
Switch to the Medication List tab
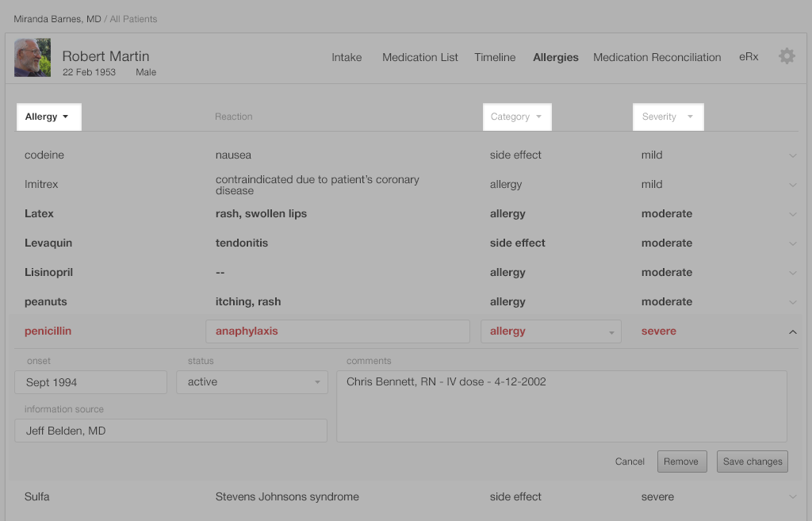pyautogui.click(x=419, y=57)
